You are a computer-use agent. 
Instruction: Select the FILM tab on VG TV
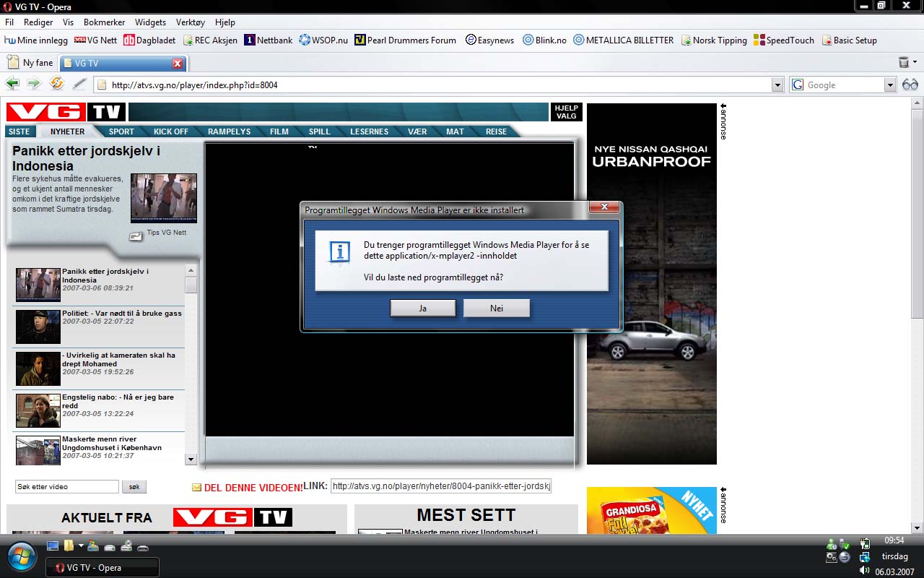coord(279,131)
